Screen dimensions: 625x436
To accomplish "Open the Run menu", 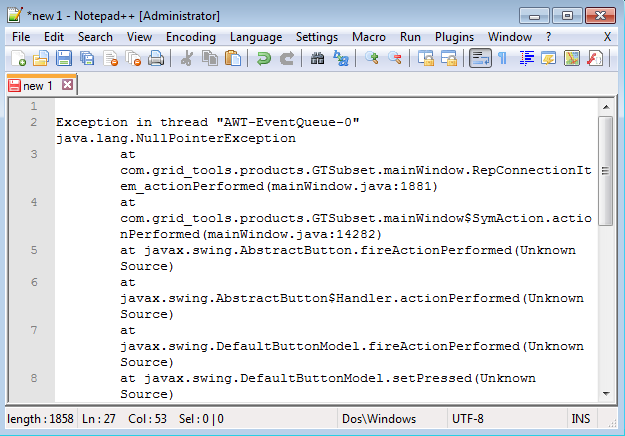I will [x=410, y=37].
